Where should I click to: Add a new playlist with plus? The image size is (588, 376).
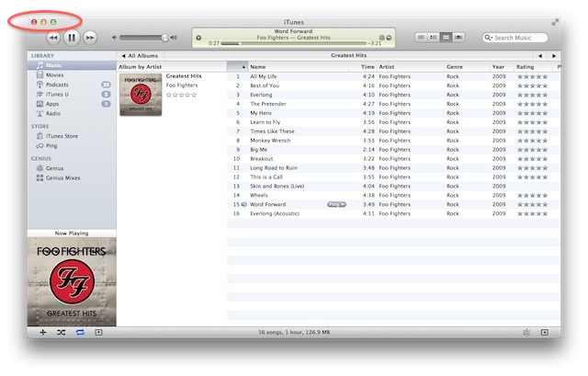(43, 333)
